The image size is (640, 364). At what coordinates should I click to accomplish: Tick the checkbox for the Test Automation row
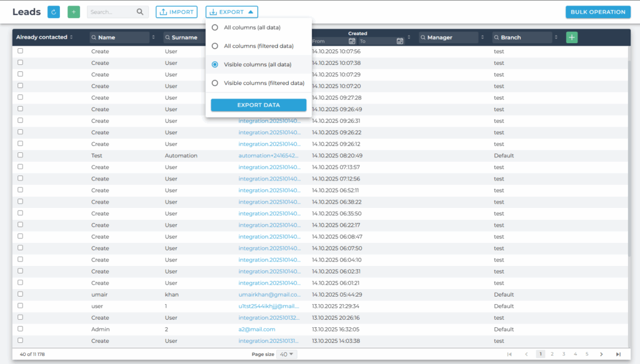(21, 155)
